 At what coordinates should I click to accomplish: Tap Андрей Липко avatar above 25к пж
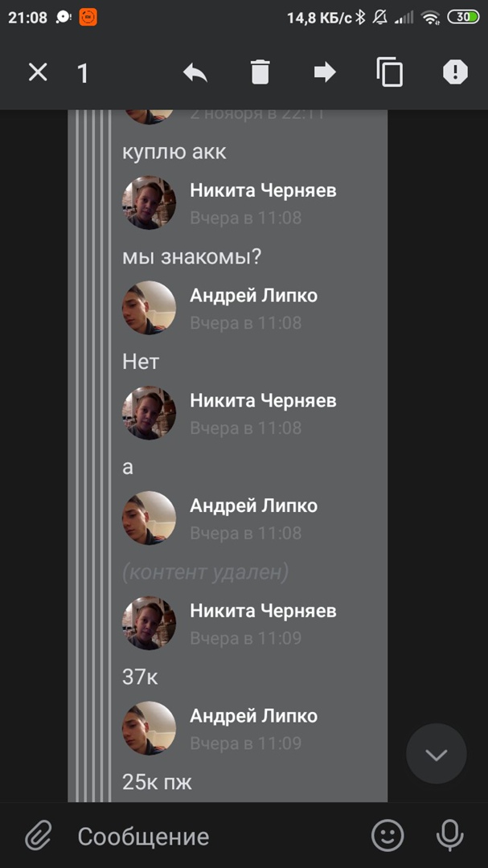(149, 728)
